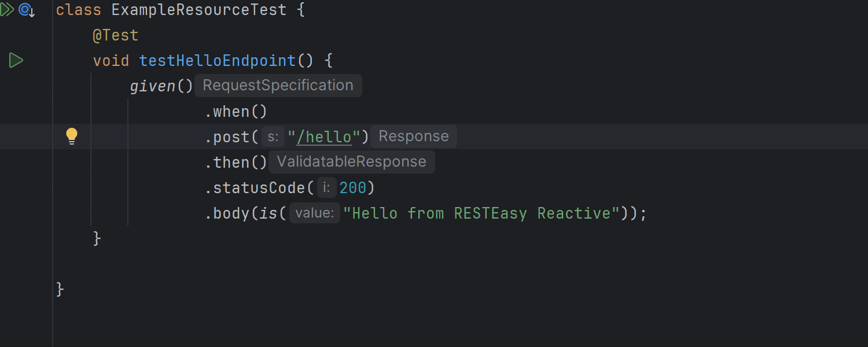Click the @Test annotation
Viewport: 868px width, 347px height.
116,35
